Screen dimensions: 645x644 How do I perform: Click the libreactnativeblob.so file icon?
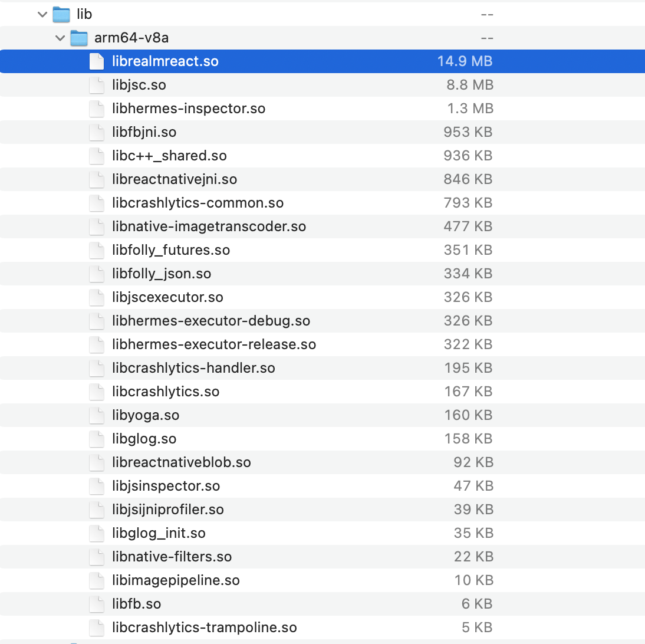tap(97, 462)
